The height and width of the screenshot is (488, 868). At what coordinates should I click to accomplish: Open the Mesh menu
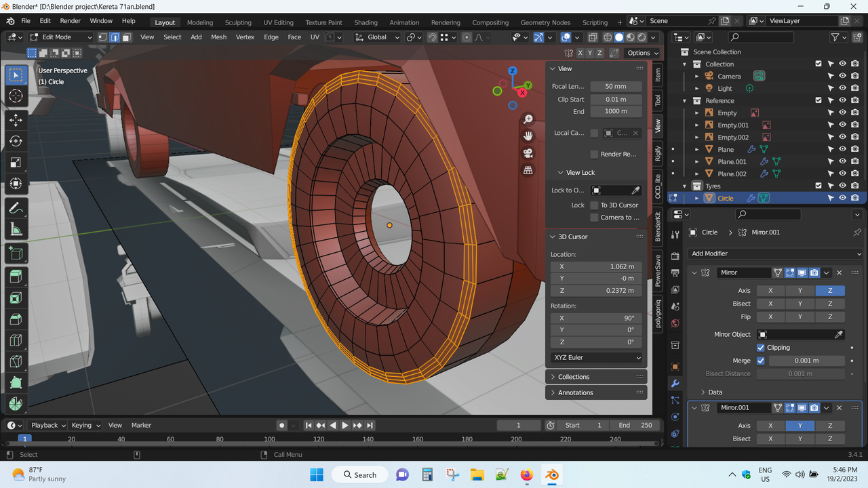218,37
